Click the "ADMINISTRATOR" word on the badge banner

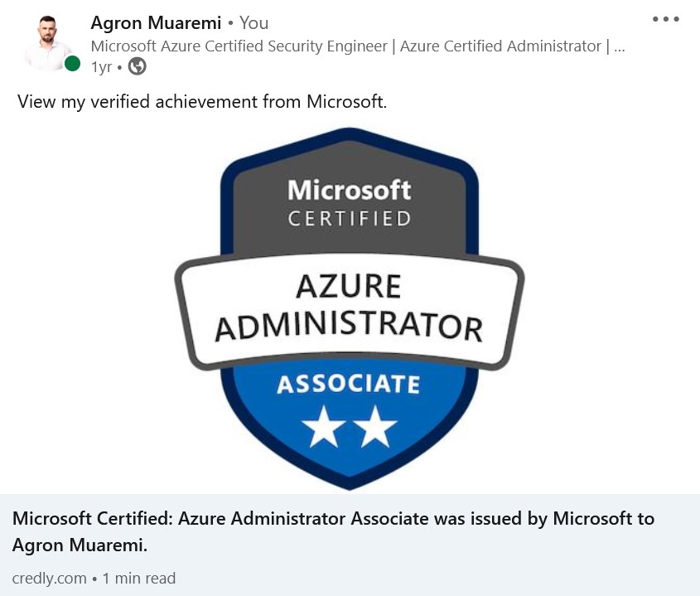pyautogui.click(x=348, y=326)
